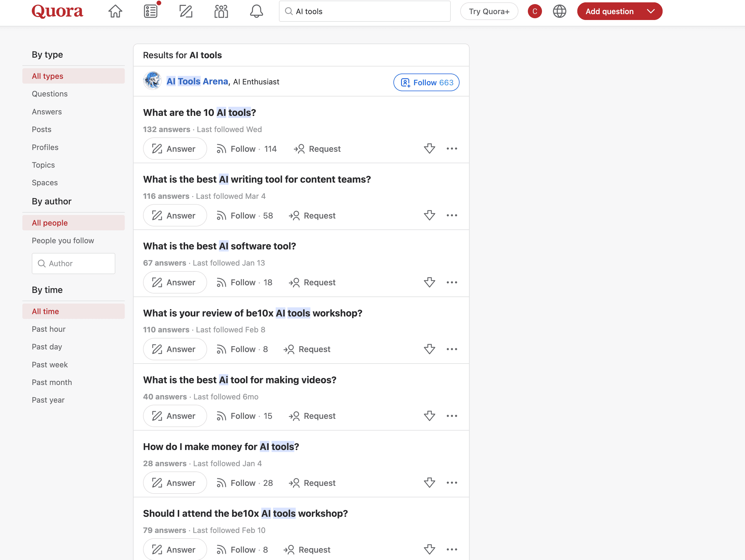
Task: Open the notifications bell
Action: coord(256,11)
